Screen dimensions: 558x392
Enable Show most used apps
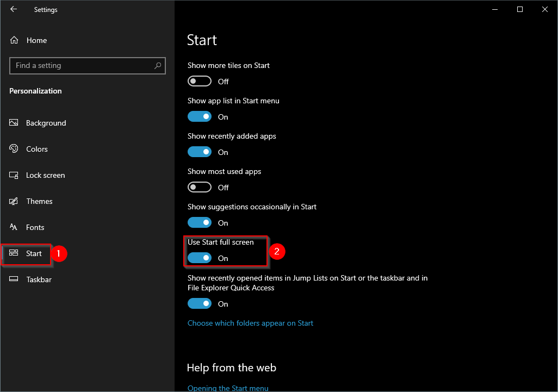200,187
